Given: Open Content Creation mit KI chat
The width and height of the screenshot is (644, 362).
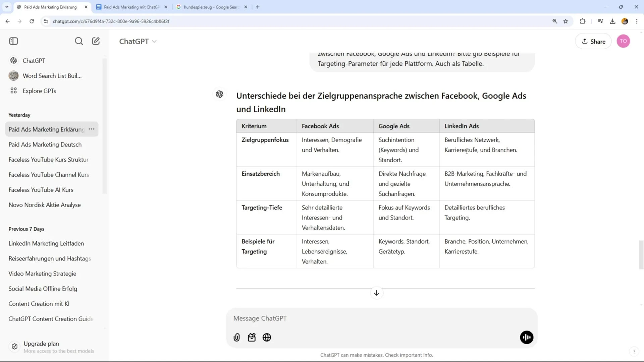Looking at the screenshot, I should click(x=52, y=304).
